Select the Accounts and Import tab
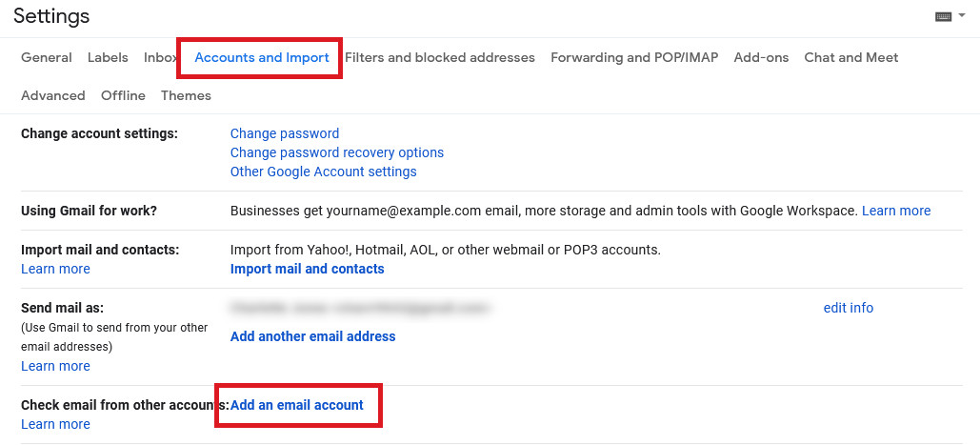 pos(262,57)
